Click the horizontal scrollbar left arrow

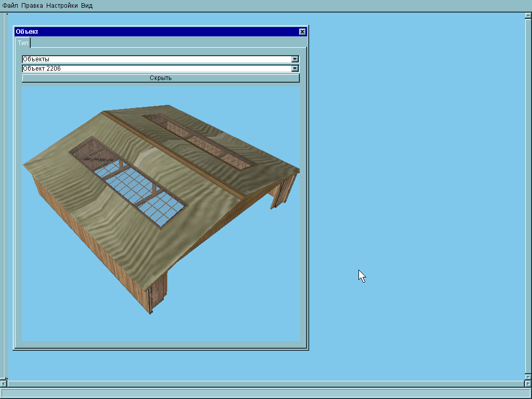point(4,384)
